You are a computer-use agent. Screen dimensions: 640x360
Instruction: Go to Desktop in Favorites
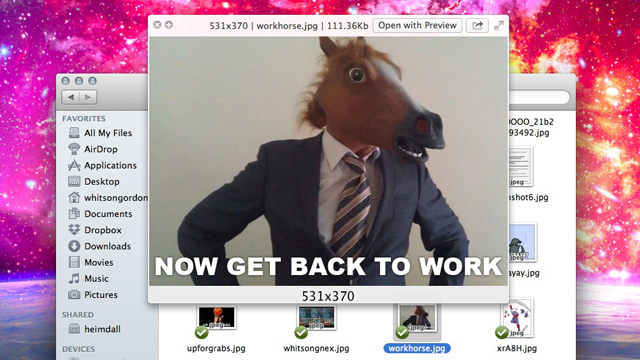pos(94,182)
